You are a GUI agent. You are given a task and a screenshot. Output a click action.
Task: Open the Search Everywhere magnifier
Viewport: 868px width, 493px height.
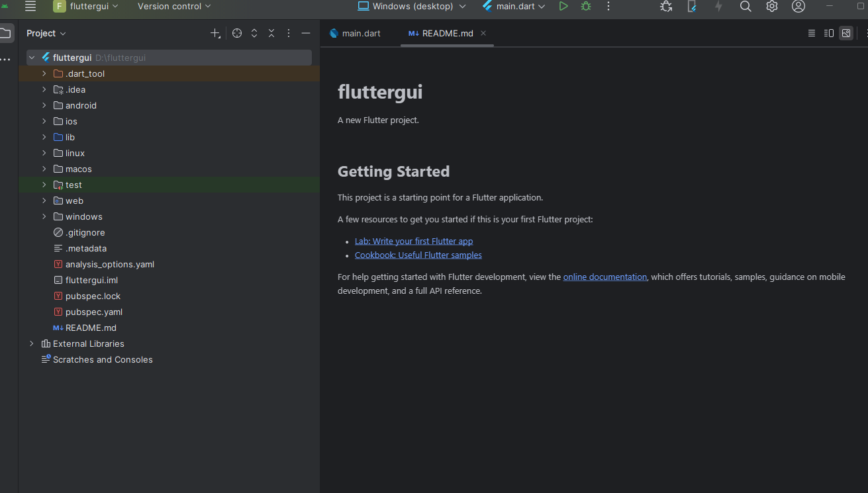point(746,7)
